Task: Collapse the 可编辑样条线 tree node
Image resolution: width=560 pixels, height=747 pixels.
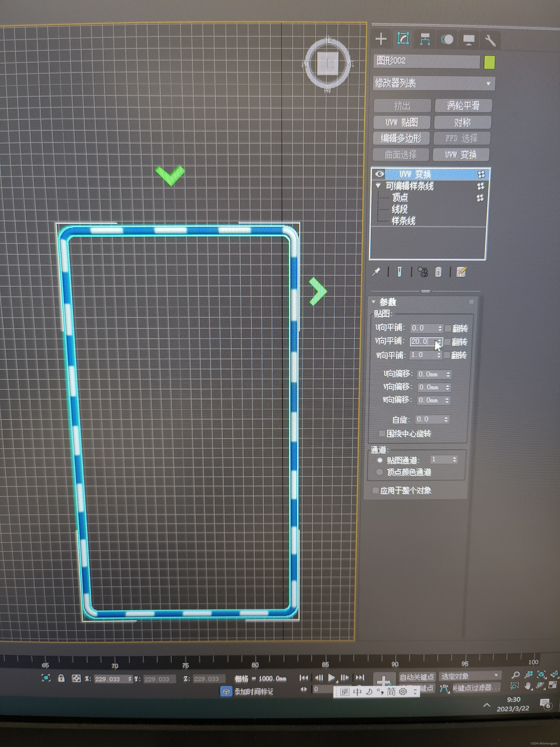Action: pyautogui.click(x=378, y=186)
